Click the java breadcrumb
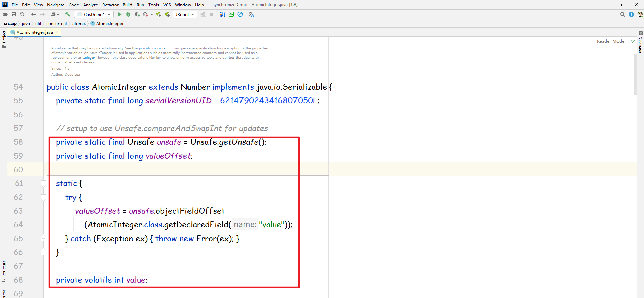This screenshot has height=298, width=644. click(26, 24)
